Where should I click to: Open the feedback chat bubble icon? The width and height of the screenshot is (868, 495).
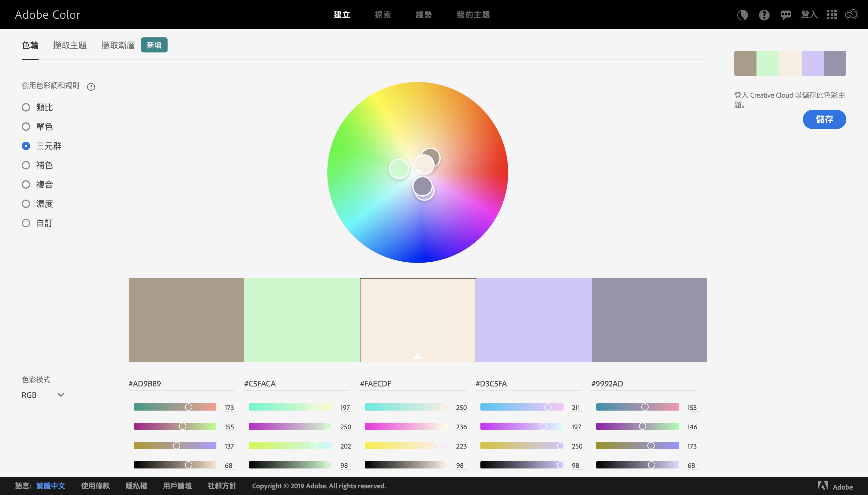click(x=786, y=14)
